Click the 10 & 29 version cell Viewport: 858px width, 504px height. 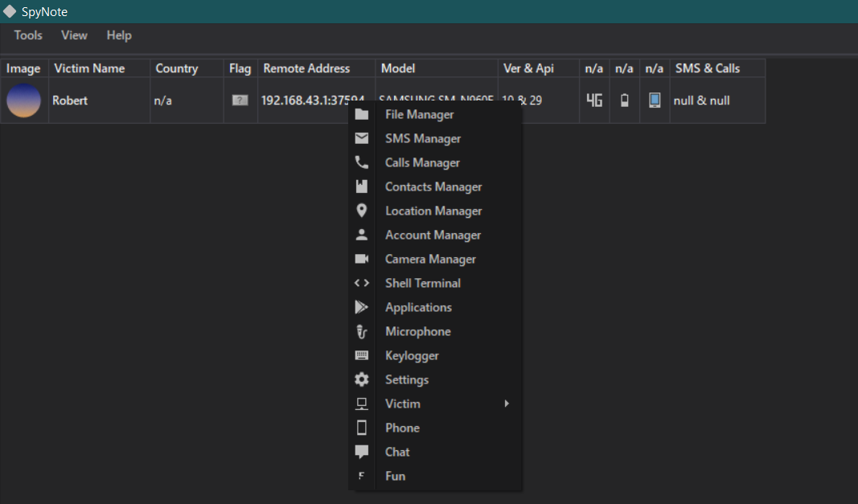539,100
